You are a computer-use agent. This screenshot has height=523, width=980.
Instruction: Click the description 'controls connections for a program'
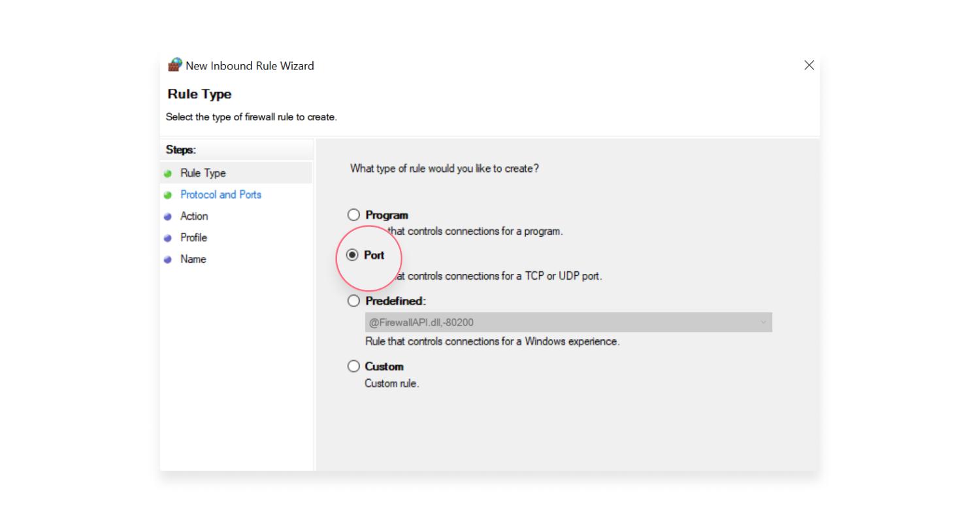[475, 231]
